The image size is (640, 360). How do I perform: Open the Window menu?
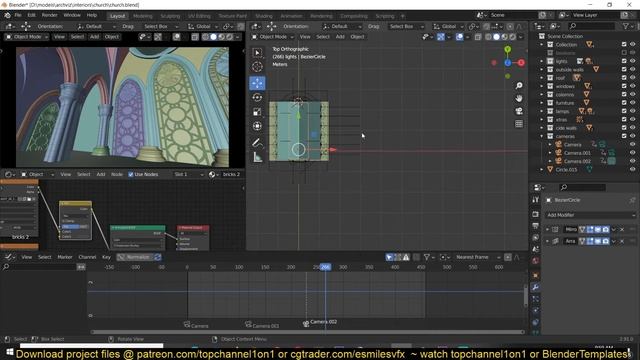[x=72, y=15]
